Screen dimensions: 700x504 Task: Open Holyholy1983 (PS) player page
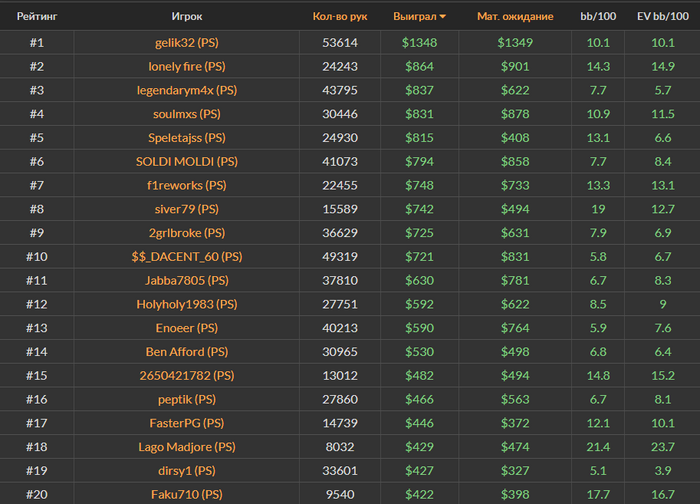point(187,304)
